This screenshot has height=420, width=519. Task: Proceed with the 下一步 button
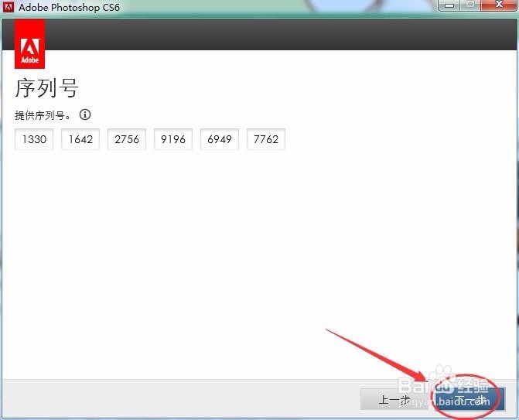click(470, 399)
